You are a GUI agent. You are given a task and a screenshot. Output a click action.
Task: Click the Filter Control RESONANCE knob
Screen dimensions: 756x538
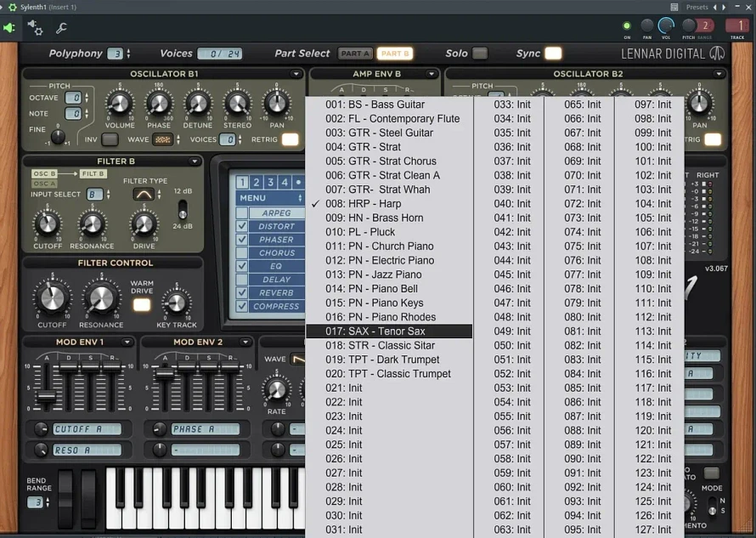[x=101, y=298]
